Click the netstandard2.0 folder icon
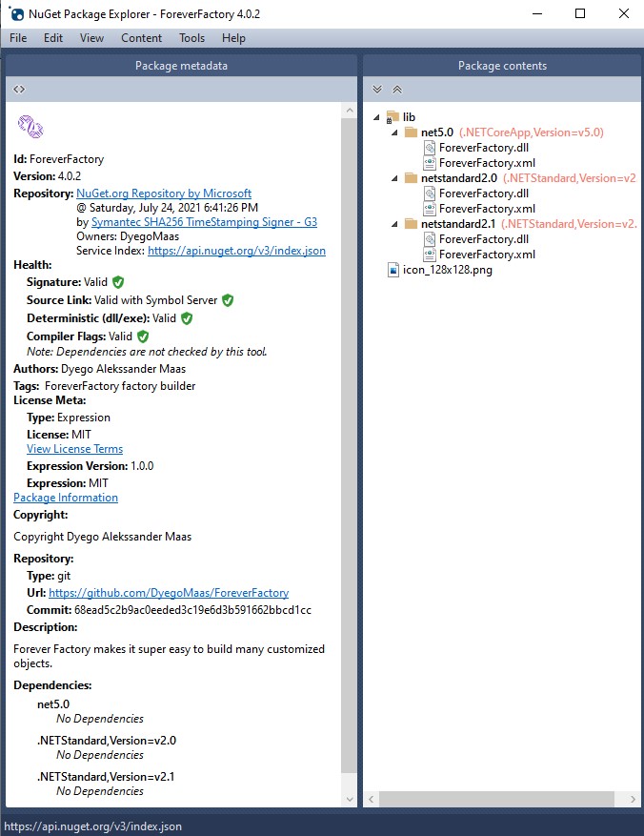The image size is (644, 836). (x=411, y=178)
